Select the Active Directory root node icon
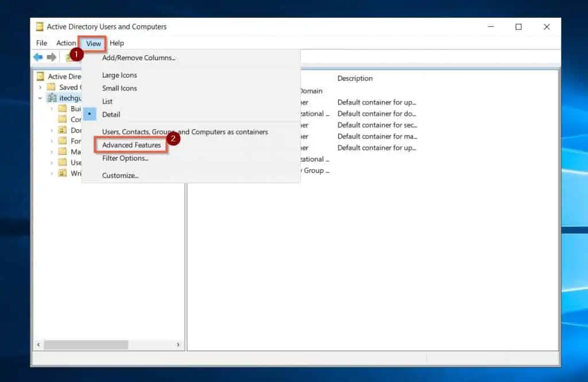The height and width of the screenshot is (382, 588). pos(41,76)
